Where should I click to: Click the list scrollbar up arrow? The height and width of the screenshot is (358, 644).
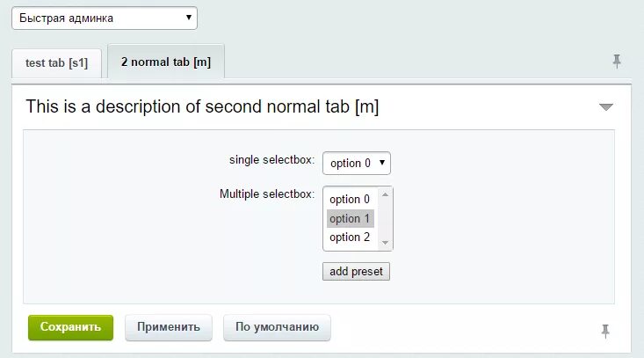387,193
